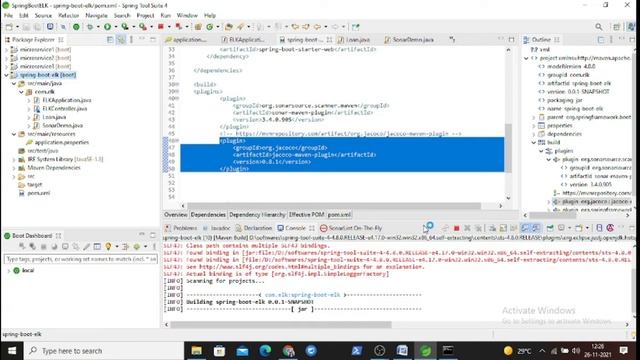Switch to Loan.java editor tab

(x=354, y=40)
